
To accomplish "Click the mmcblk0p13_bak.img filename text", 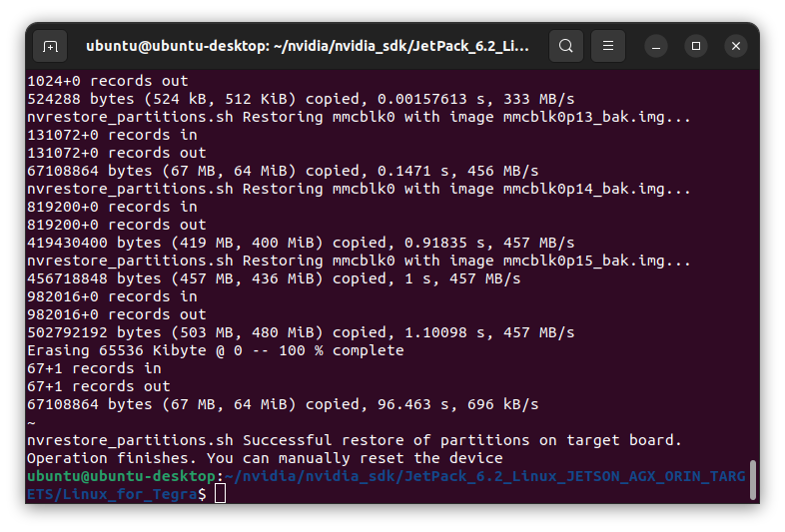I will (x=583, y=117).
